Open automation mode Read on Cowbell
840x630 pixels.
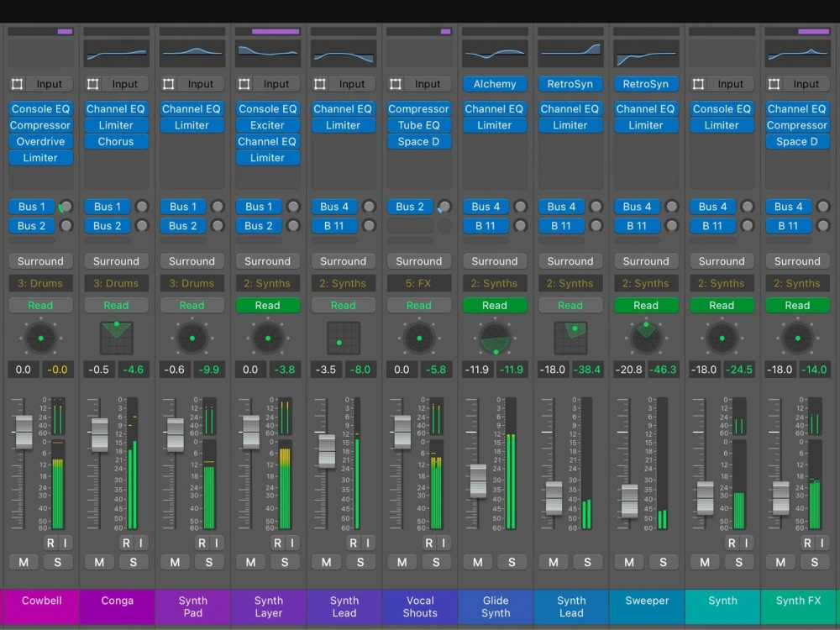click(40, 306)
